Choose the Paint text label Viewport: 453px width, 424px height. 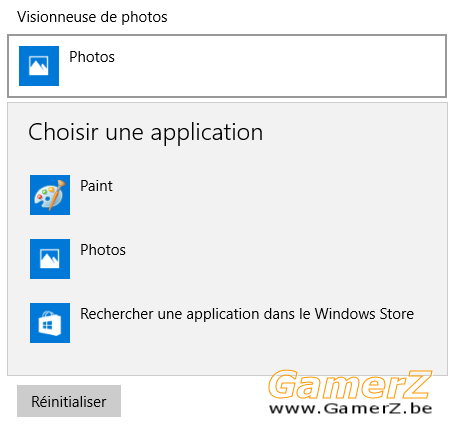(x=96, y=186)
